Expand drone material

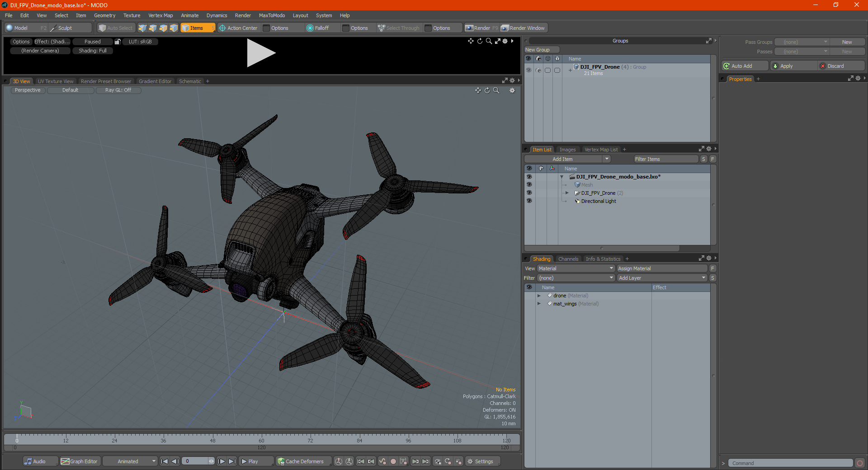(539, 296)
